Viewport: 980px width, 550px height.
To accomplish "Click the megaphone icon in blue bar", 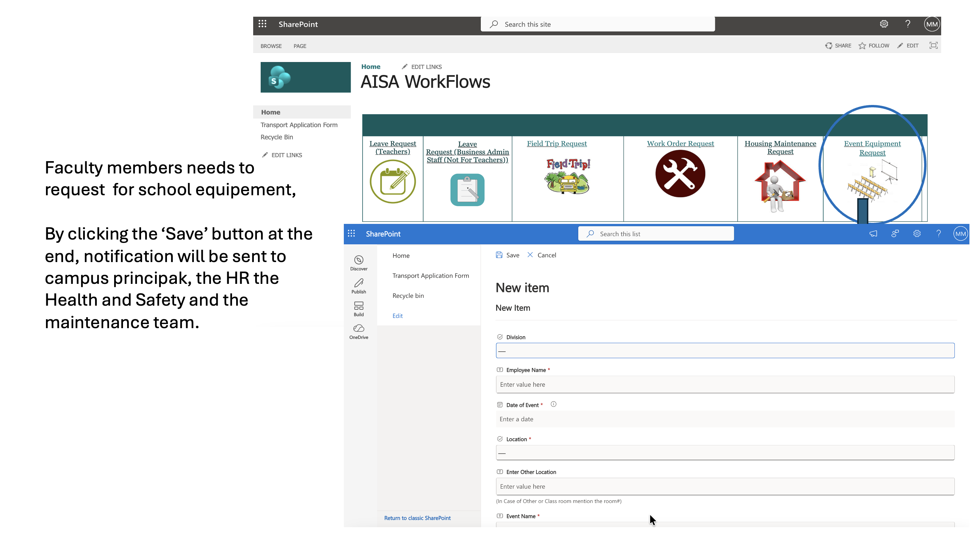I will coord(873,233).
